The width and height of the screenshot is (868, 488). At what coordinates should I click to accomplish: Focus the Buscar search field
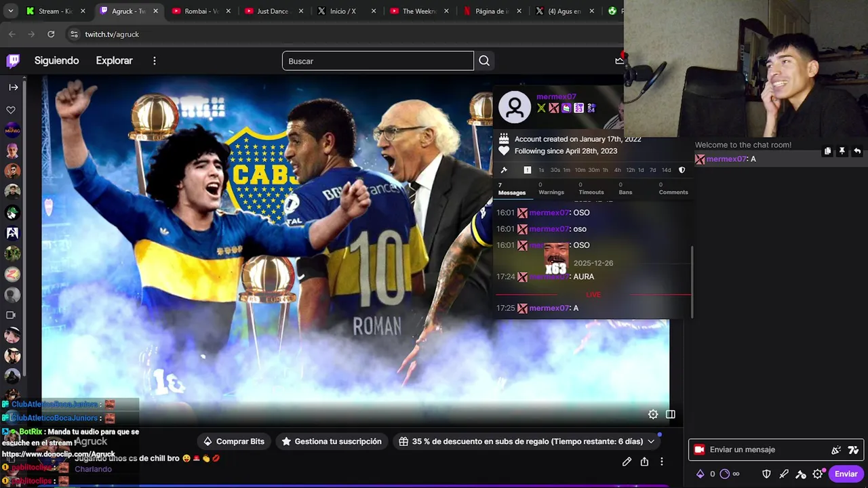pos(378,61)
